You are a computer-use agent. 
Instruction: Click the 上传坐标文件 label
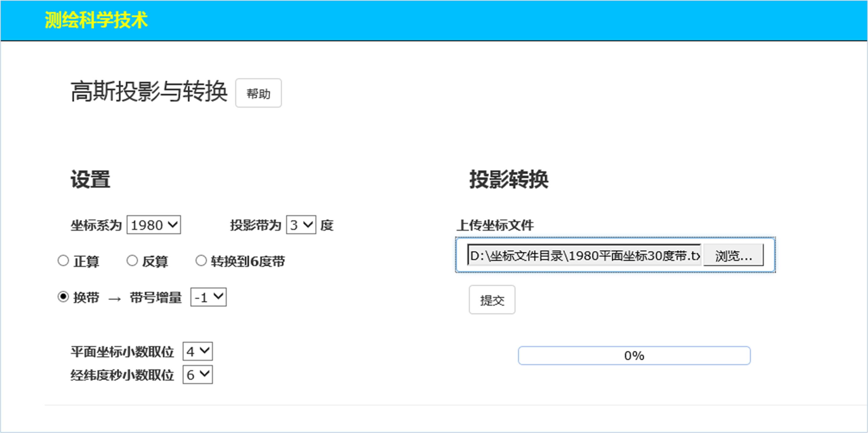click(495, 225)
